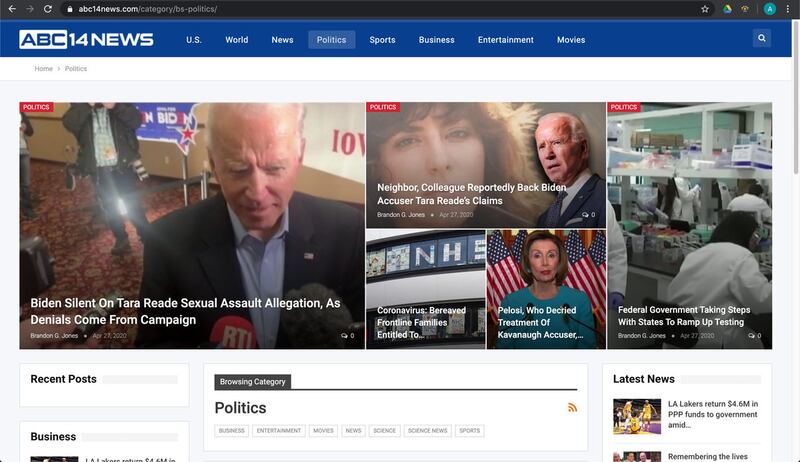Open the U.S. menu item
This screenshot has width=800, height=462.
pyautogui.click(x=194, y=40)
